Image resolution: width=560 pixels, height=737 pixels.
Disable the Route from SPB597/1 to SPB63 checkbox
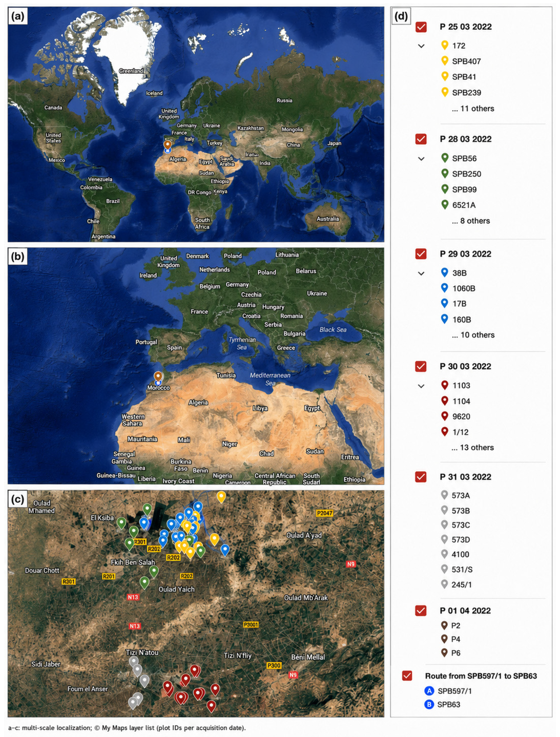pos(407,676)
